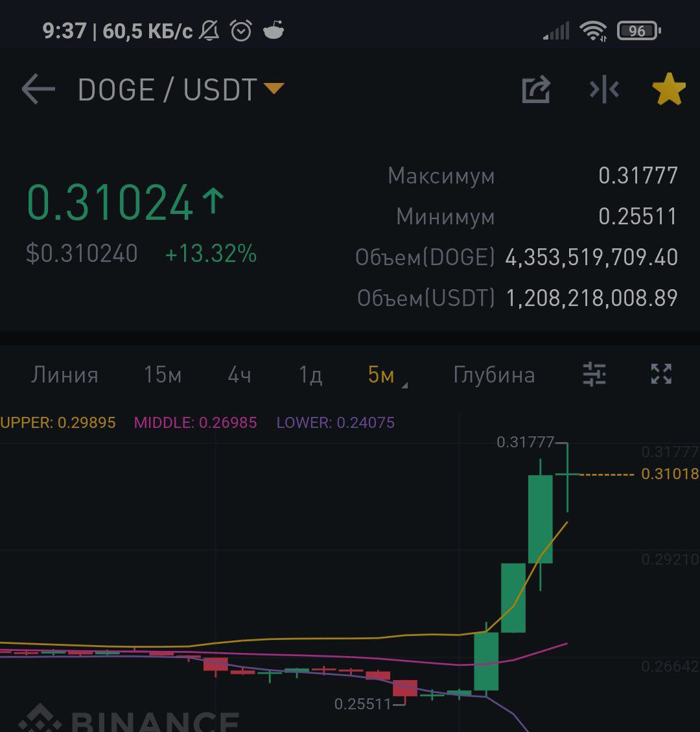Image resolution: width=700 pixels, height=732 pixels.
Task: Tap the current price 0.31024
Action: click(x=110, y=202)
